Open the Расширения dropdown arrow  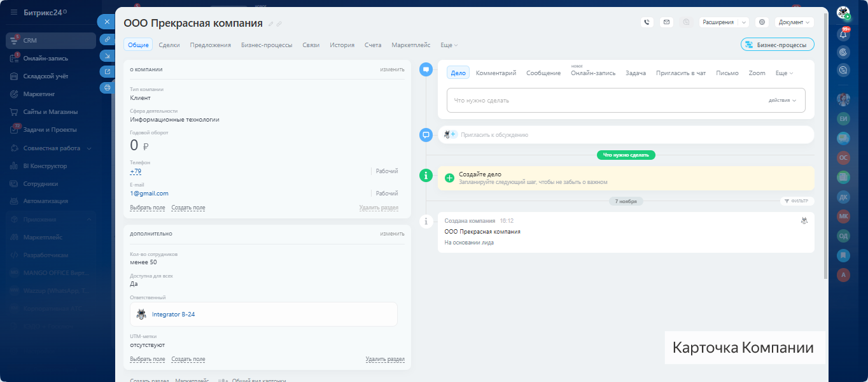click(x=744, y=22)
